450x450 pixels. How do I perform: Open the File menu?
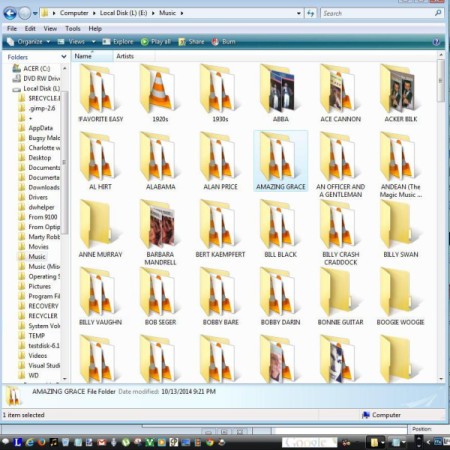click(x=12, y=29)
